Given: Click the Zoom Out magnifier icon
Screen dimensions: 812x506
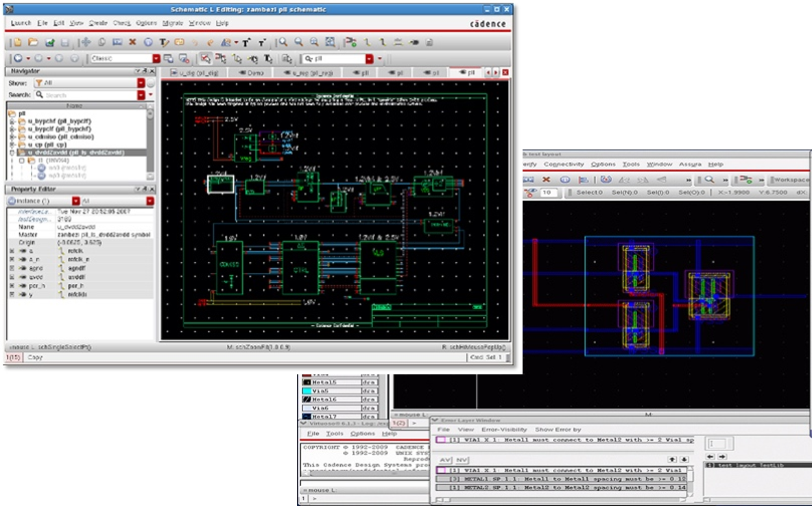Looking at the screenshot, I should click(x=299, y=43).
